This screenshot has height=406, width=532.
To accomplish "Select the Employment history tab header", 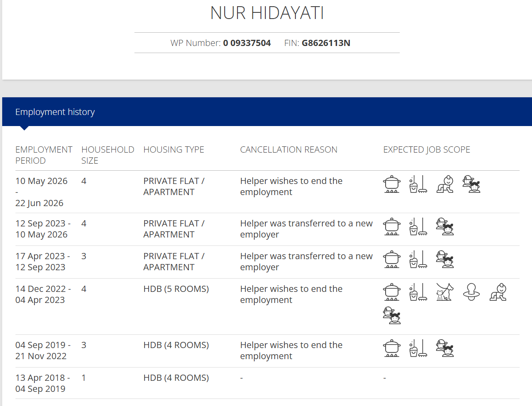I will [x=55, y=112].
